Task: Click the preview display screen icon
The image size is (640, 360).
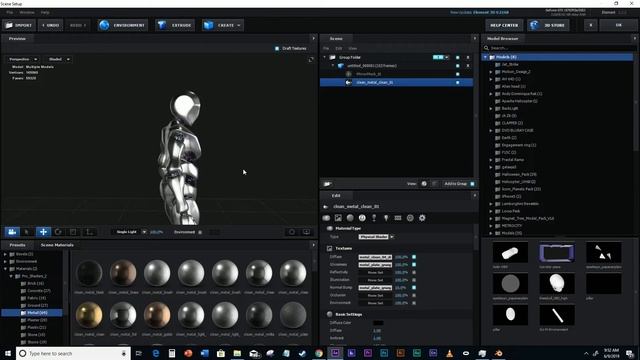Action: click(306, 232)
